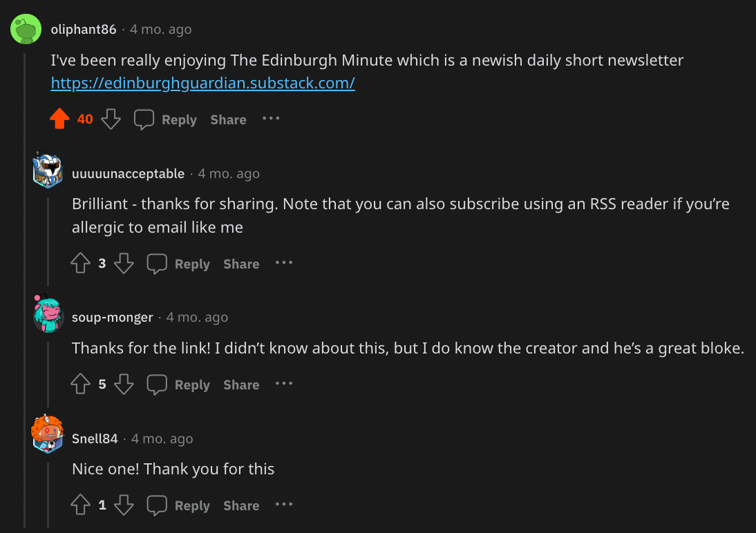Upvote Snell84's comment
756x533 pixels.
(x=82, y=505)
